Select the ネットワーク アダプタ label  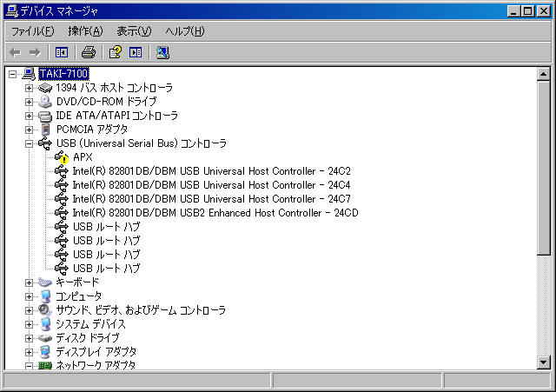point(96,365)
